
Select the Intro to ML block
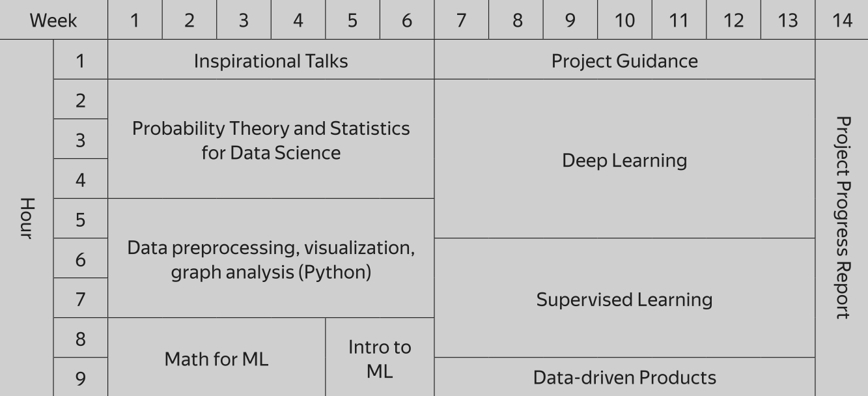(x=380, y=358)
